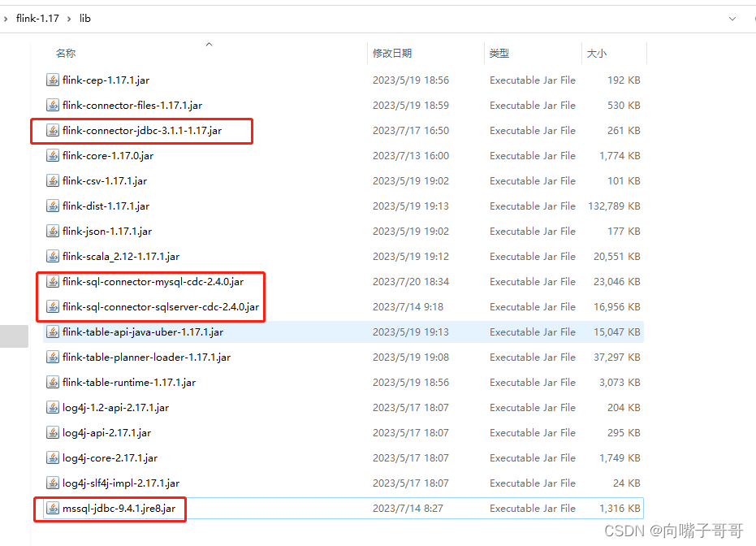Select the flink-json-1.17.1.jar file icon
This screenshot has width=756, height=546.
(52, 231)
